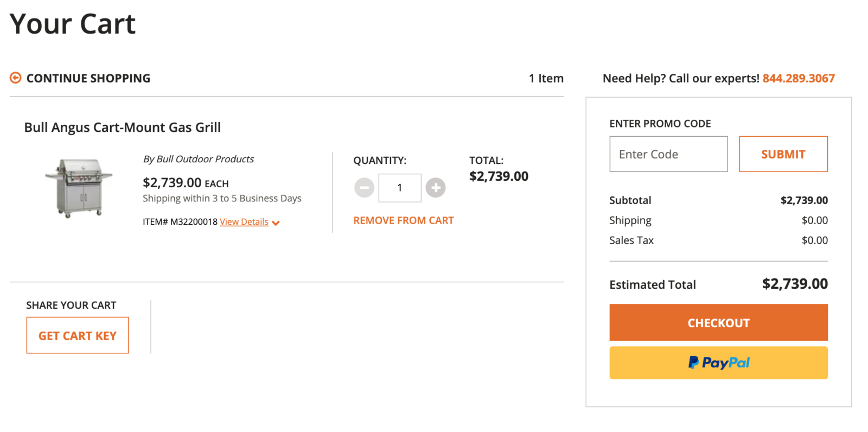Screen dimensions: 868x432
Task: Open Bull Angus Cart-Mount Gas Grill title
Action: point(123,128)
